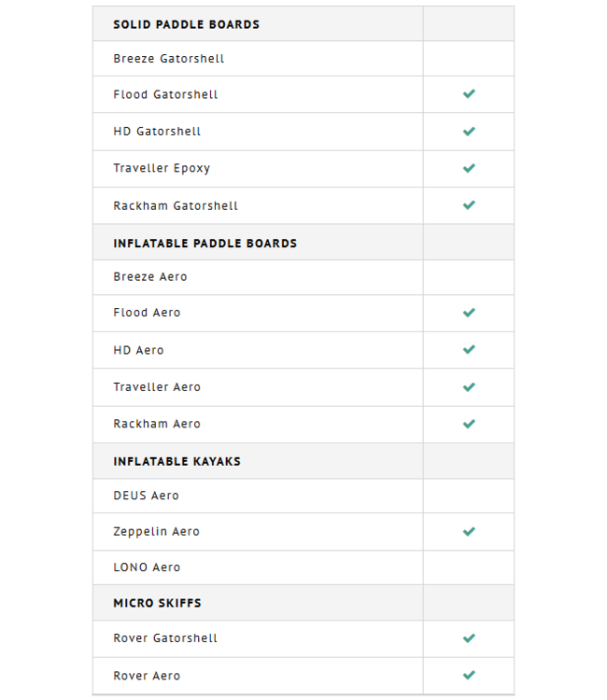The image size is (607, 700).
Task: Click the Breeze Aero product name
Action: (149, 276)
